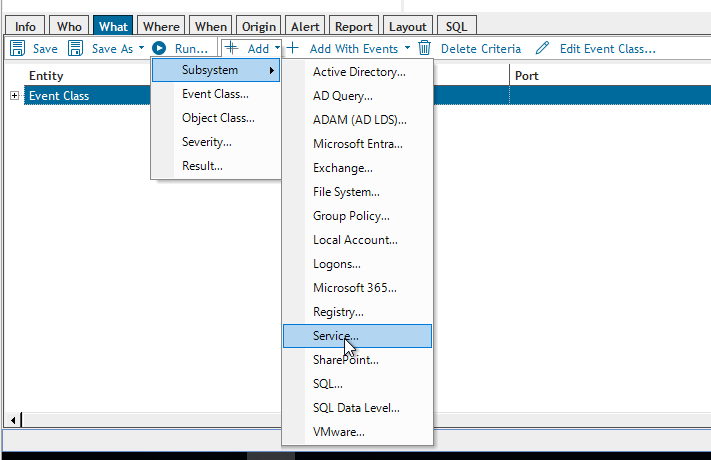Expand the Subsystem submenu arrow
711x460 pixels.
(x=272, y=70)
